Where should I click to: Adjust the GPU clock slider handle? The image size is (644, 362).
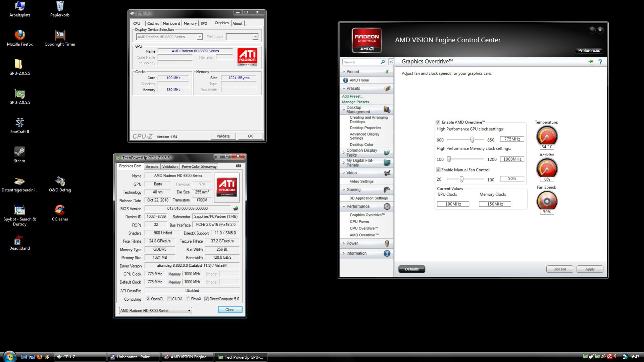[472, 140]
